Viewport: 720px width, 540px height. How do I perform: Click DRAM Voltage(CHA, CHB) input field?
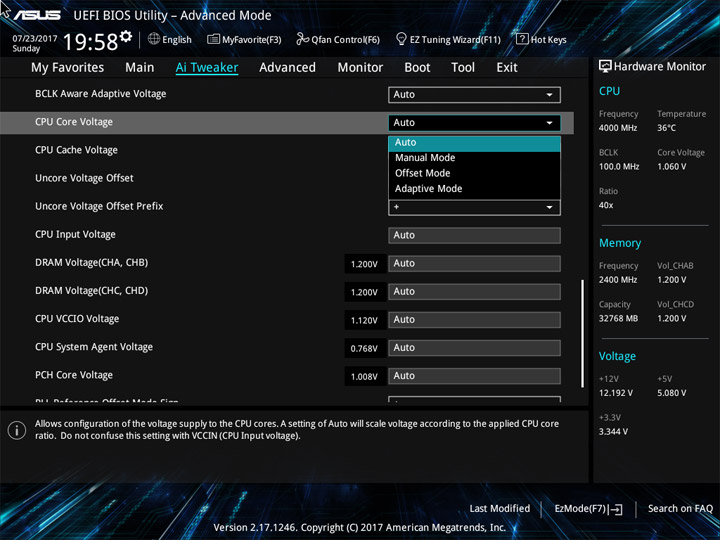474,264
